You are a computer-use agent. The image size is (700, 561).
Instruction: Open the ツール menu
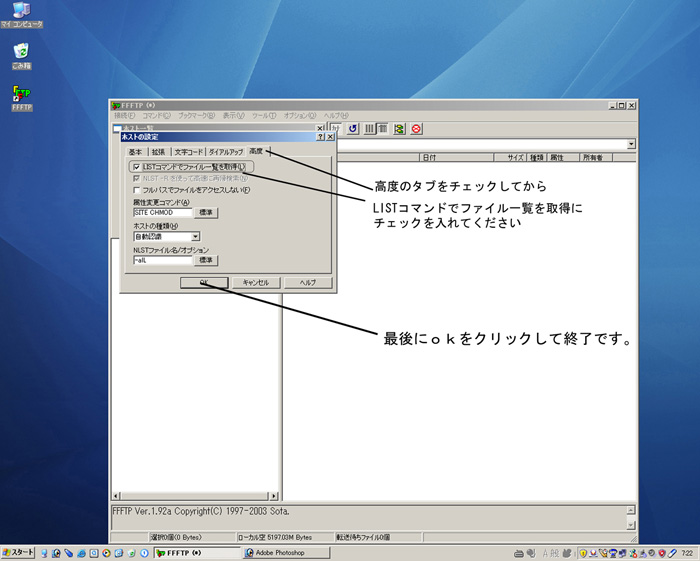(264, 116)
